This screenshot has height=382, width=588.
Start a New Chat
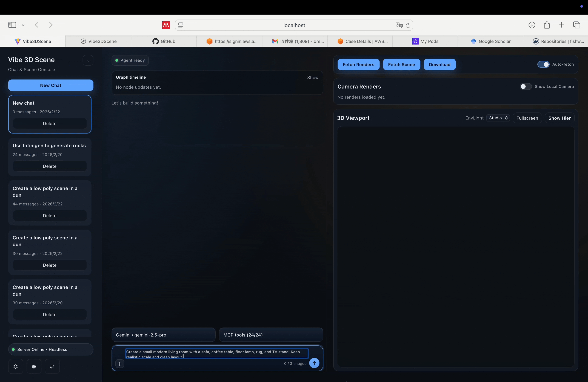click(50, 85)
